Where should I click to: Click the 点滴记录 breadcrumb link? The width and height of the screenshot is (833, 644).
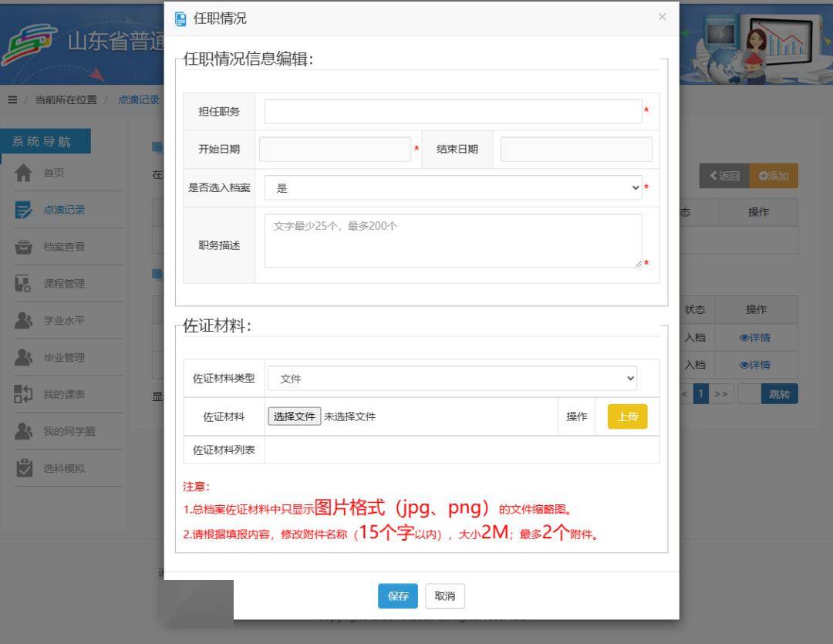(138, 99)
